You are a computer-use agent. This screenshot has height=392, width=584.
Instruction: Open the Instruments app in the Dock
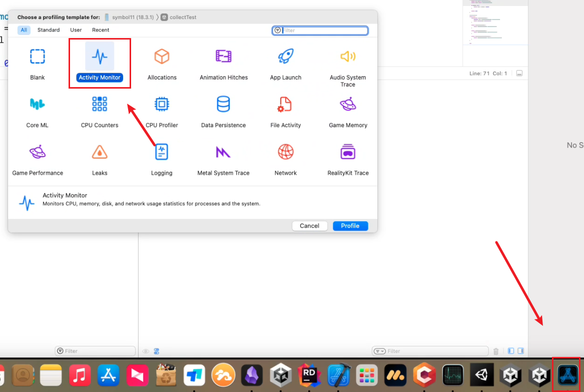coord(567,375)
